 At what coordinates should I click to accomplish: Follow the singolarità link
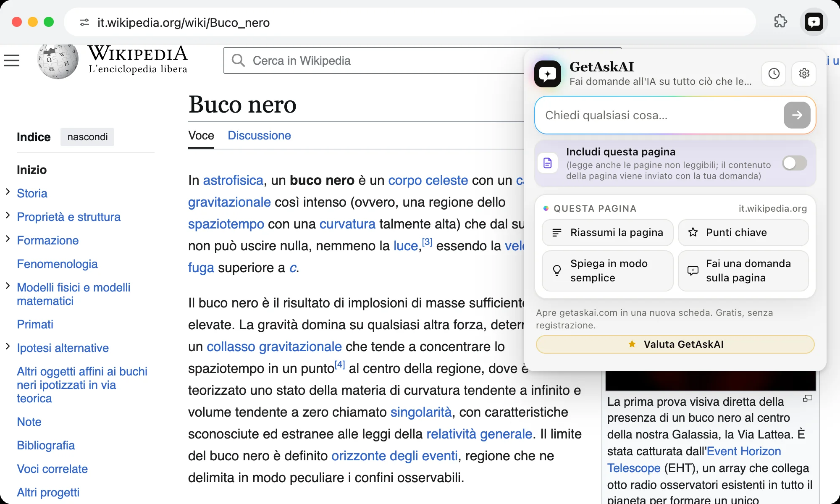(x=421, y=412)
